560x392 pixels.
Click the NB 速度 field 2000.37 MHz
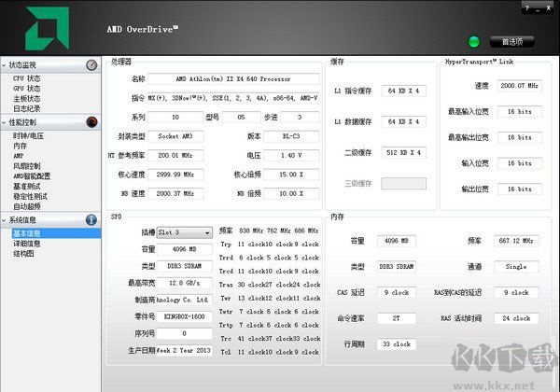[x=175, y=193]
